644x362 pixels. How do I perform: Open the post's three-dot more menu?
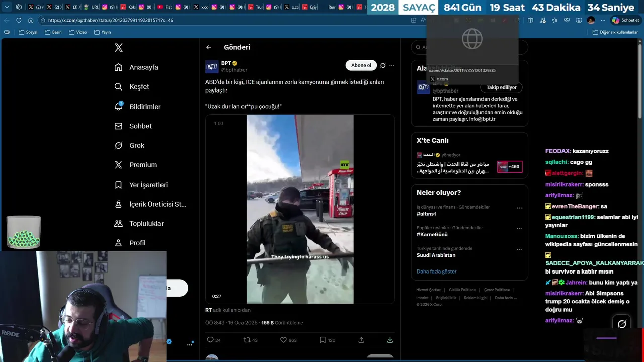coord(392,65)
